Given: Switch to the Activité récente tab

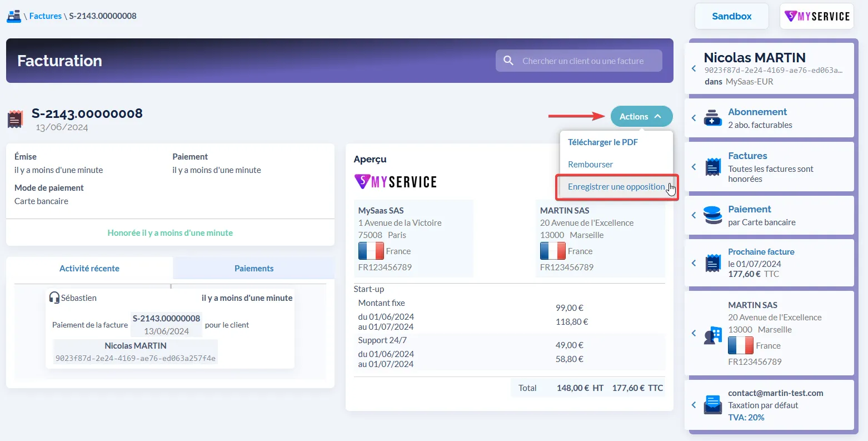Looking at the screenshot, I should pos(89,268).
